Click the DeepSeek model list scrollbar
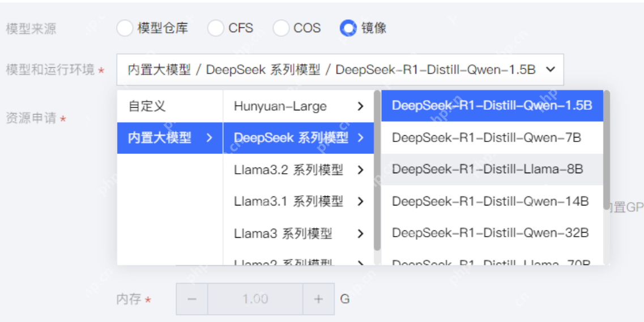The width and height of the screenshot is (644, 322). tap(606, 150)
